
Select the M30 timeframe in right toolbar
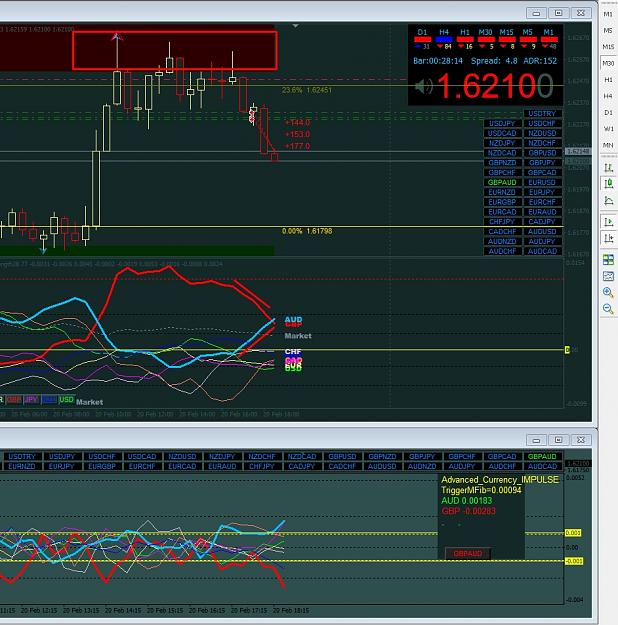[608, 63]
